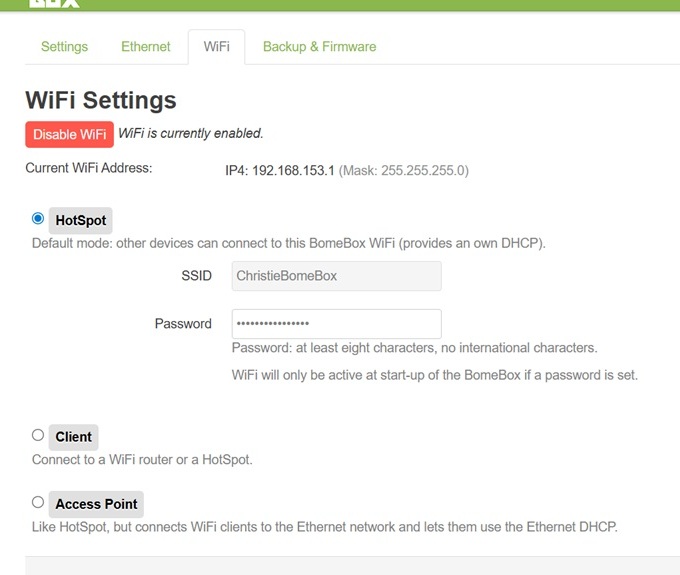Open the Settings tab

coord(64,46)
